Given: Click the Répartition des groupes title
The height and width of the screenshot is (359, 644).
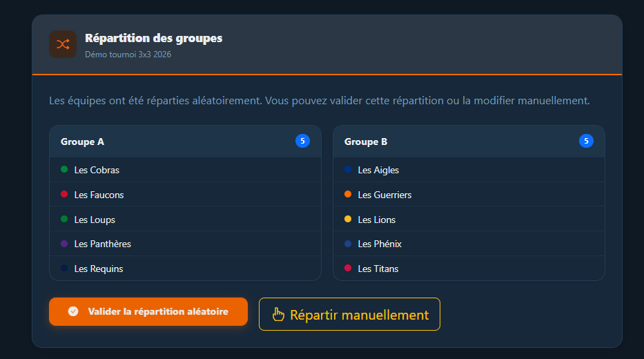Looking at the screenshot, I should tap(153, 38).
